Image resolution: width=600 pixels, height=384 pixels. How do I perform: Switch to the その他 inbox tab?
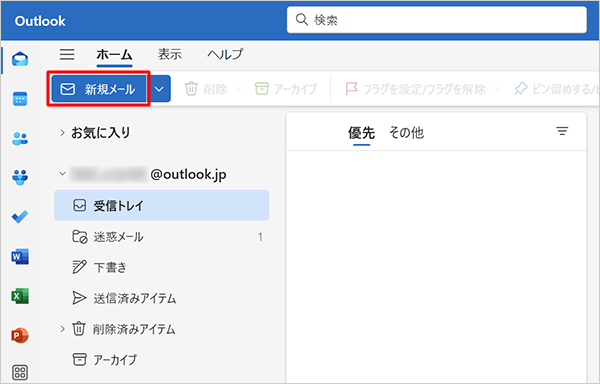point(406,133)
